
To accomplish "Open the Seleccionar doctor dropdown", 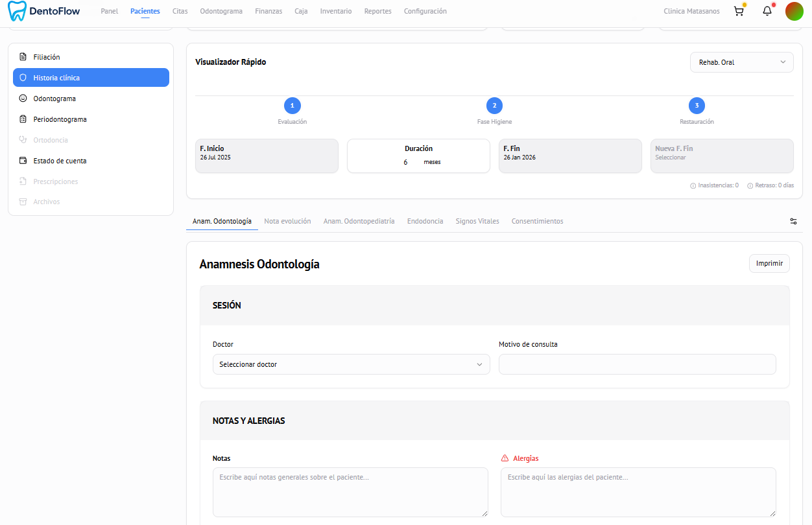I will pos(351,364).
